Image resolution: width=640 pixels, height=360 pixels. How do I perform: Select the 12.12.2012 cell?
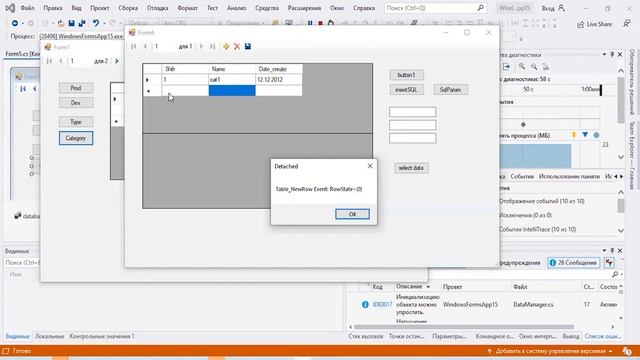click(x=279, y=80)
